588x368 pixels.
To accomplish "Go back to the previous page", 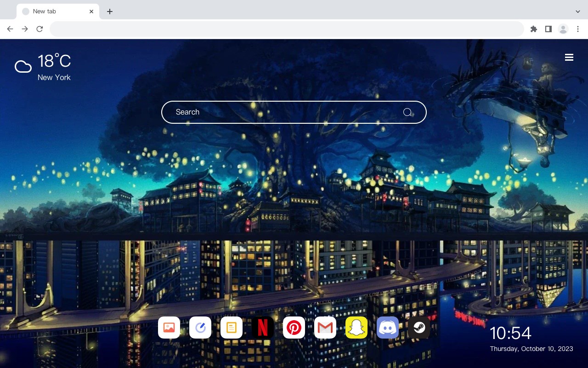I will 10,29.
